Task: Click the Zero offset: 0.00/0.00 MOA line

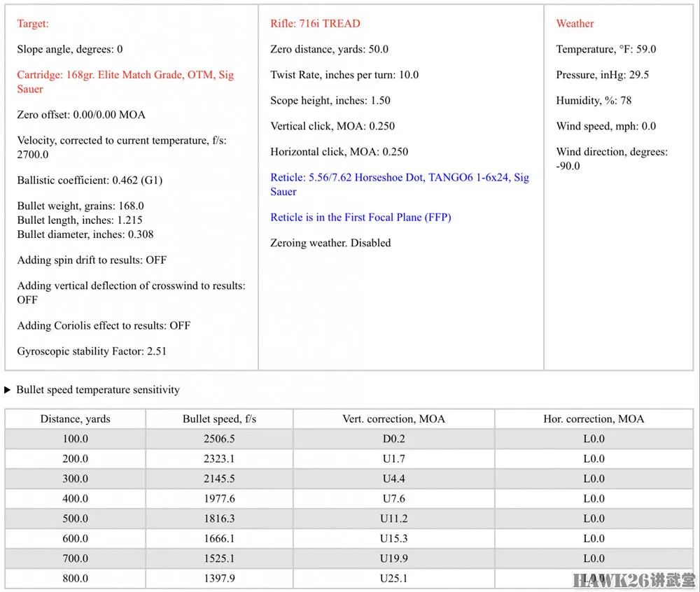Action: pos(81,115)
